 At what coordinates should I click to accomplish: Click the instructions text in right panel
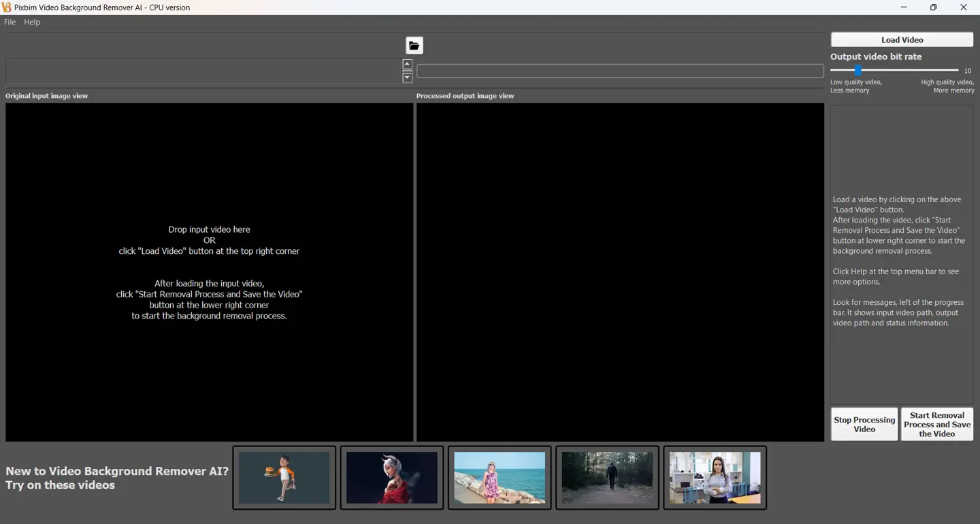[899, 261]
